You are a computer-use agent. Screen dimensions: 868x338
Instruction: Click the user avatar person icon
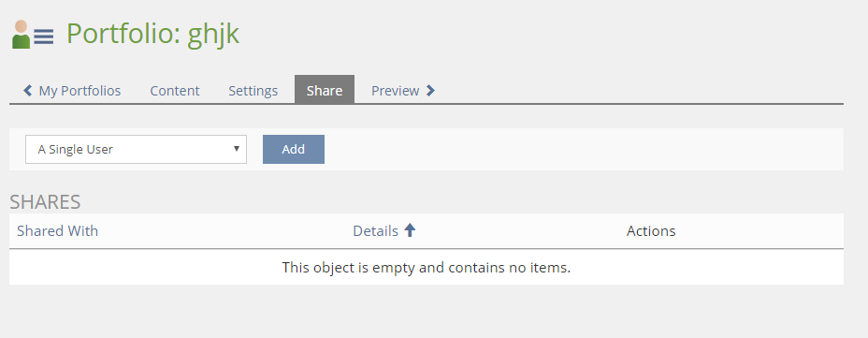[x=21, y=35]
